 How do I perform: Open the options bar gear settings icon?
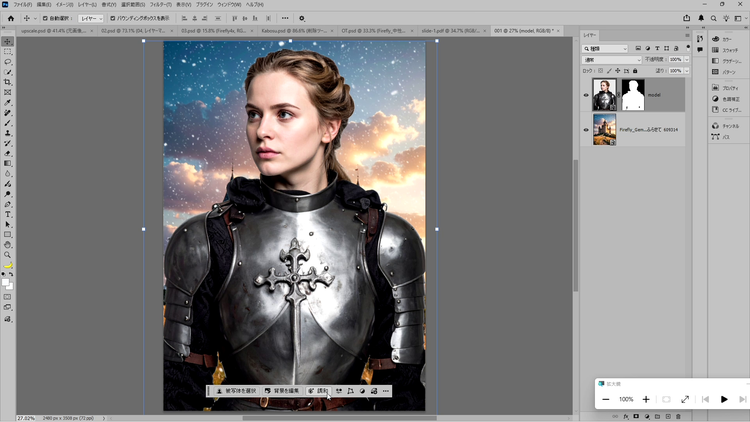[301, 18]
